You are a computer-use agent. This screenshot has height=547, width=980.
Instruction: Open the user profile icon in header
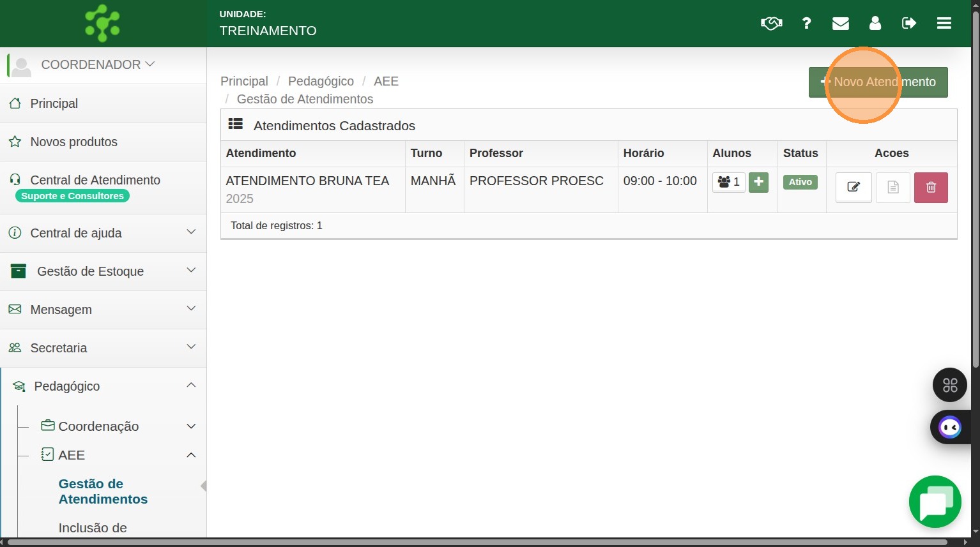point(875,24)
